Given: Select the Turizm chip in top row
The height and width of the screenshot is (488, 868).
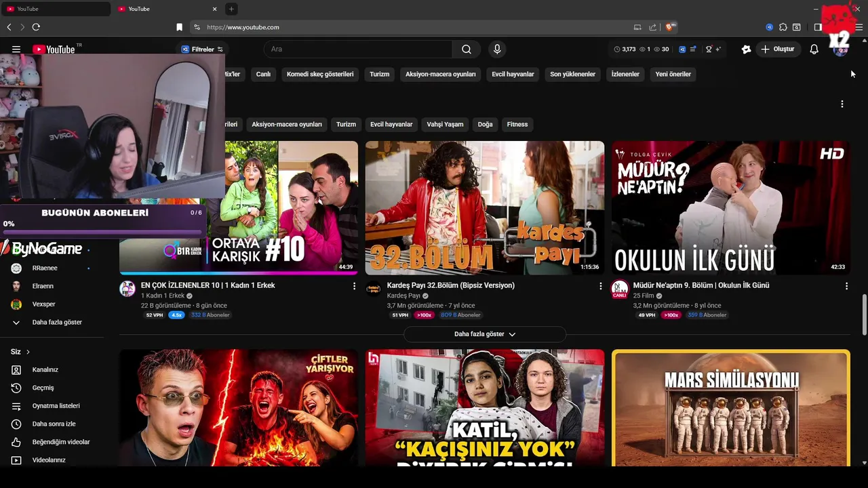Looking at the screenshot, I should coord(380,74).
